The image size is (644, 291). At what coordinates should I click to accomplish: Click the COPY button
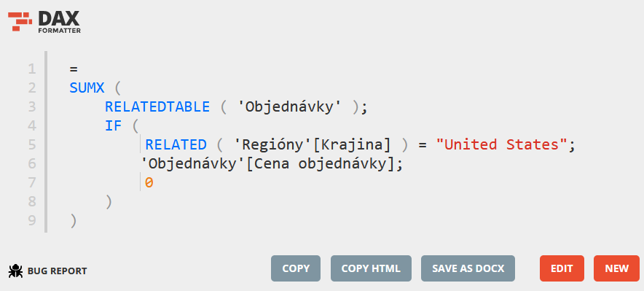point(296,268)
